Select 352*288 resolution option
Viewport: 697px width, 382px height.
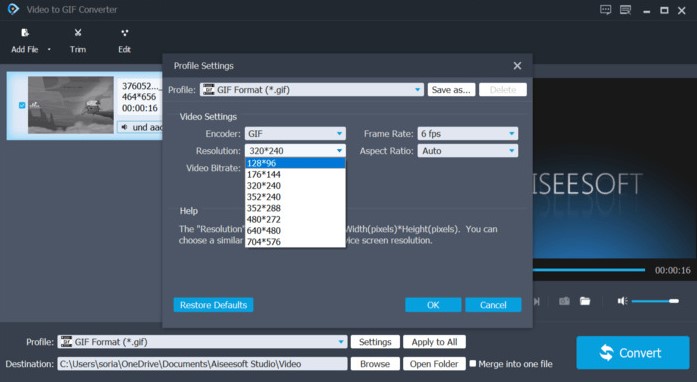coord(295,208)
